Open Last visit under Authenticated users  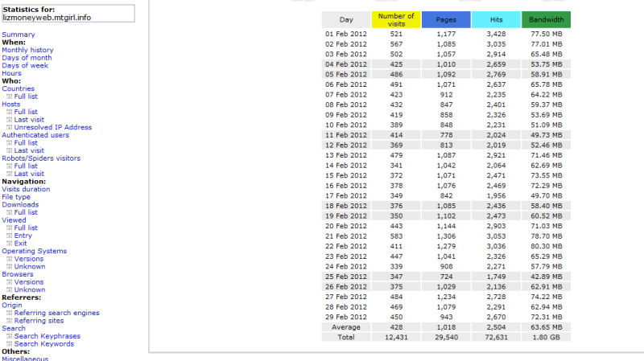29,150
